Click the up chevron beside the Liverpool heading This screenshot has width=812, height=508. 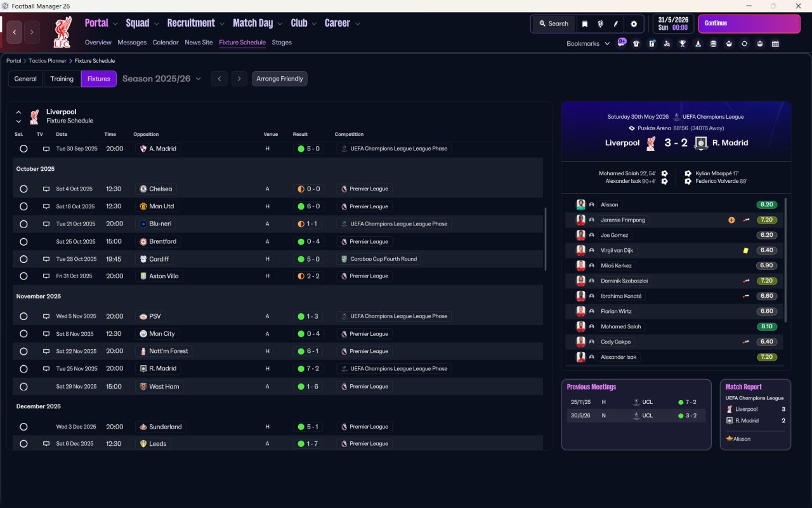point(18,112)
